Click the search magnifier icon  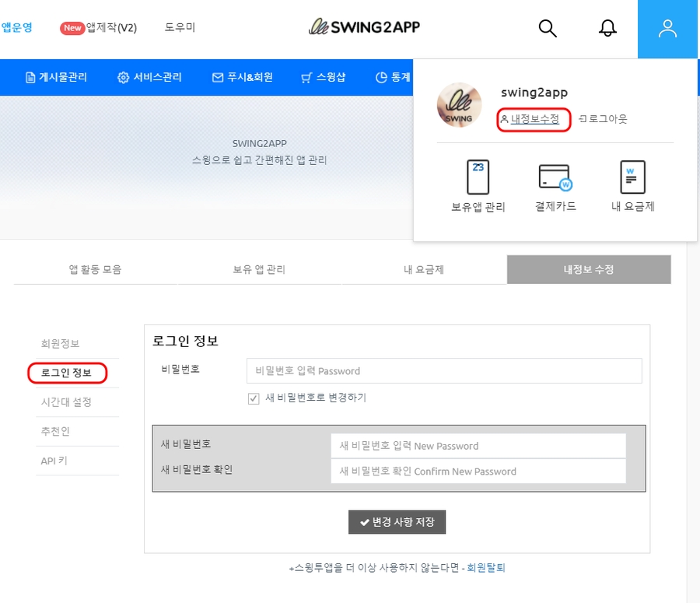pos(548,29)
